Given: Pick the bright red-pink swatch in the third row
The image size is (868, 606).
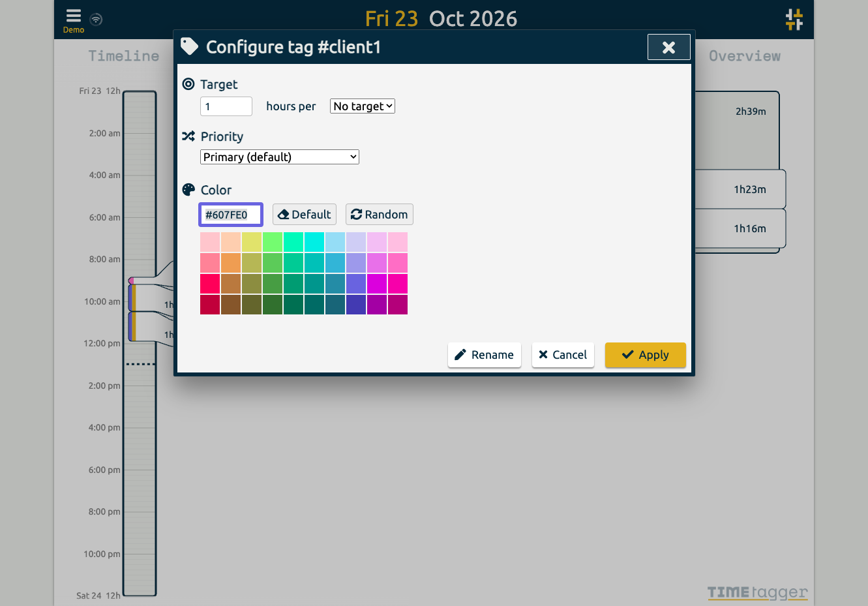Looking at the screenshot, I should click(210, 284).
